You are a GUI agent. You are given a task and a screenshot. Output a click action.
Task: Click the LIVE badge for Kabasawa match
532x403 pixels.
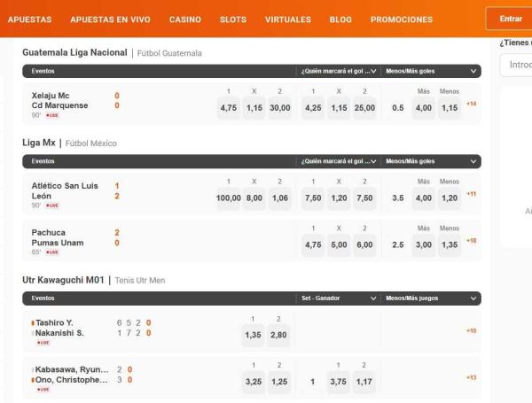[43, 390]
